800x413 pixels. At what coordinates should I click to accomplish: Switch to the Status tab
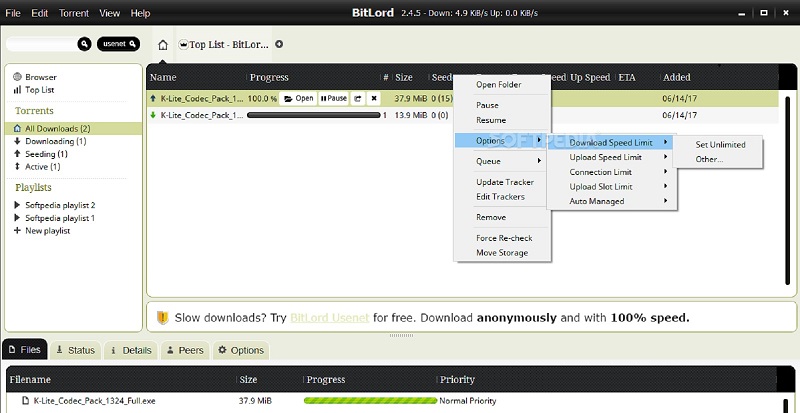(x=75, y=350)
